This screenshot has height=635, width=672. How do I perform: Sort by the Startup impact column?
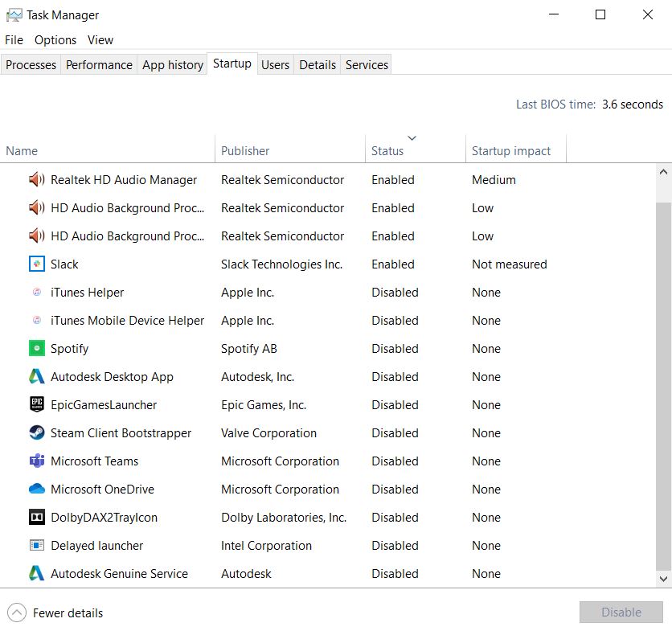(x=515, y=150)
